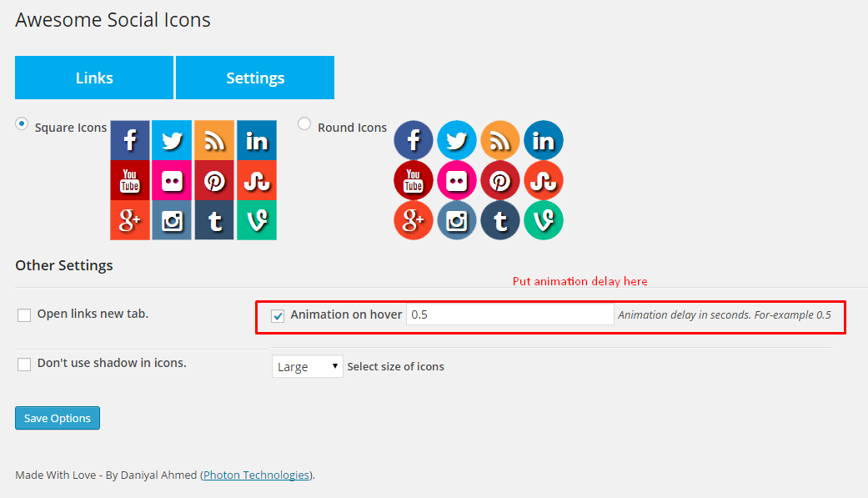Click the round YouTube icon
The height and width of the screenshot is (498, 868).
(413, 180)
